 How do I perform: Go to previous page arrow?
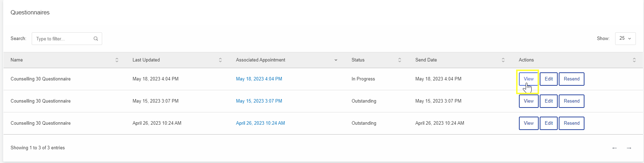pos(614,148)
